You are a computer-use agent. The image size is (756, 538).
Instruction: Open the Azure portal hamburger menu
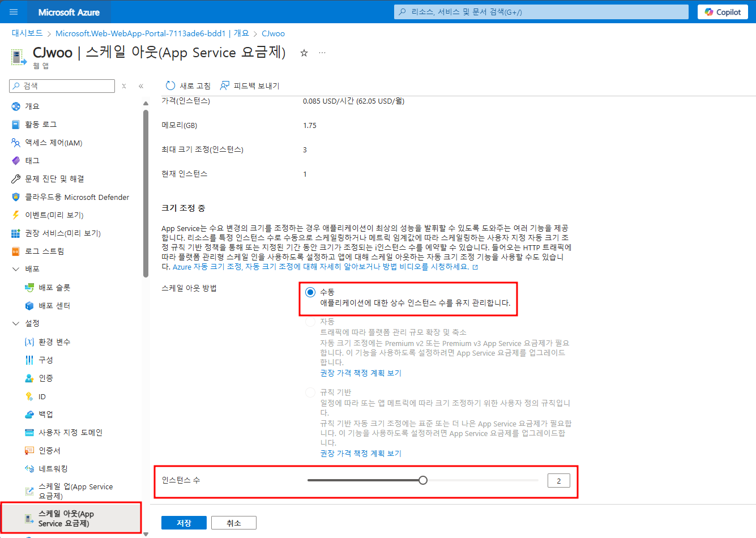(x=14, y=12)
